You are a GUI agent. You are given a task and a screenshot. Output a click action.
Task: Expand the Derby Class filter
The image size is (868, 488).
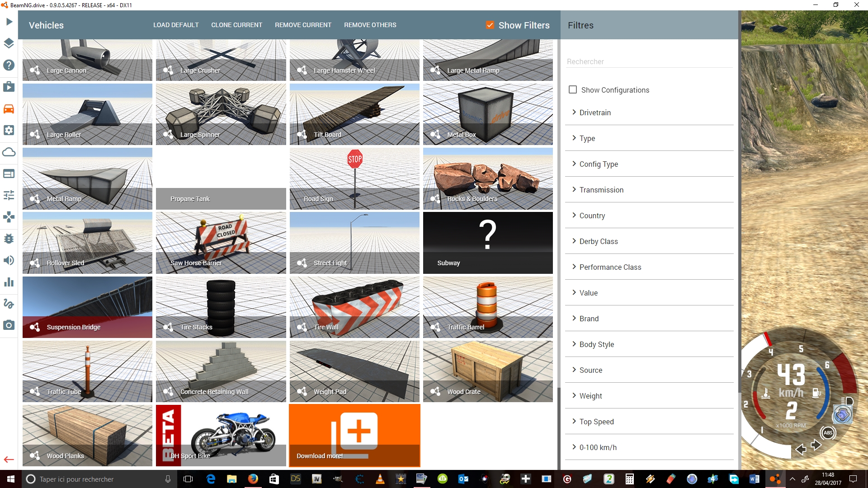coord(649,241)
